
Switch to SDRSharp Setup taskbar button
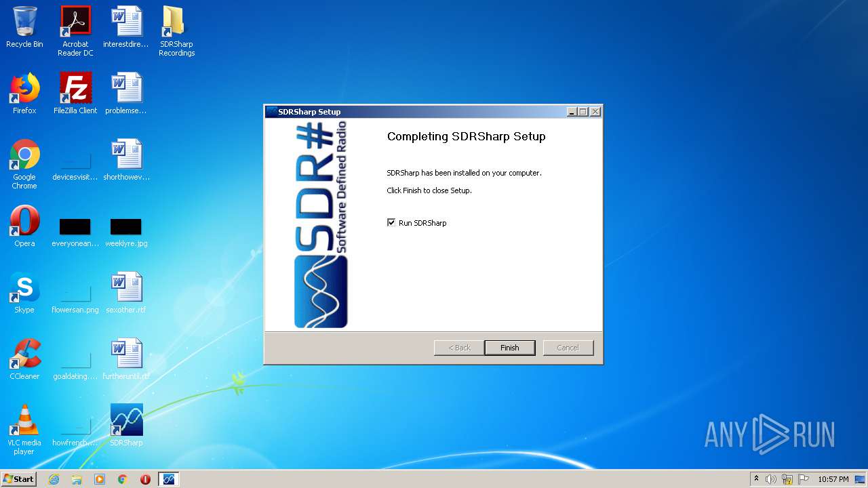pos(168,479)
